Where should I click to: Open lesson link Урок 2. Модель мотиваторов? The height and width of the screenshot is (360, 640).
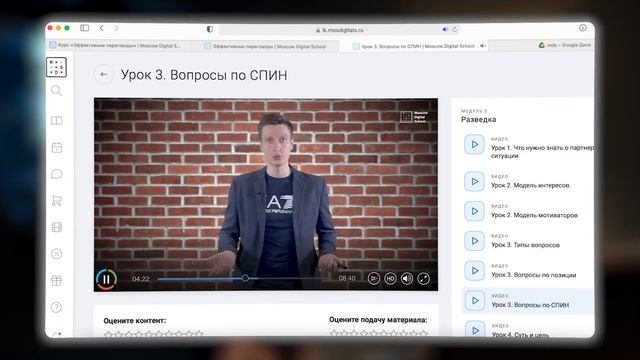pyautogui.click(x=534, y=215)
